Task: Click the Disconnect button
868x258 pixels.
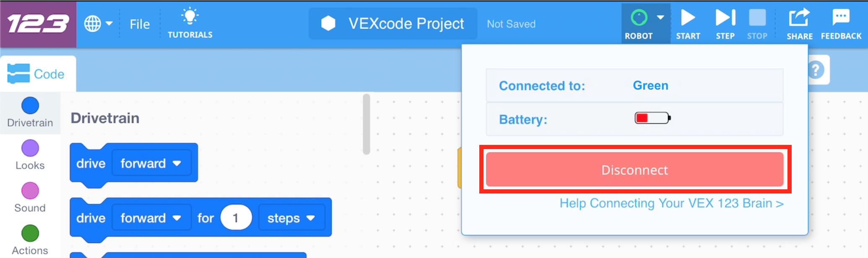Action: pyautogui.click(x=634, y=170)
